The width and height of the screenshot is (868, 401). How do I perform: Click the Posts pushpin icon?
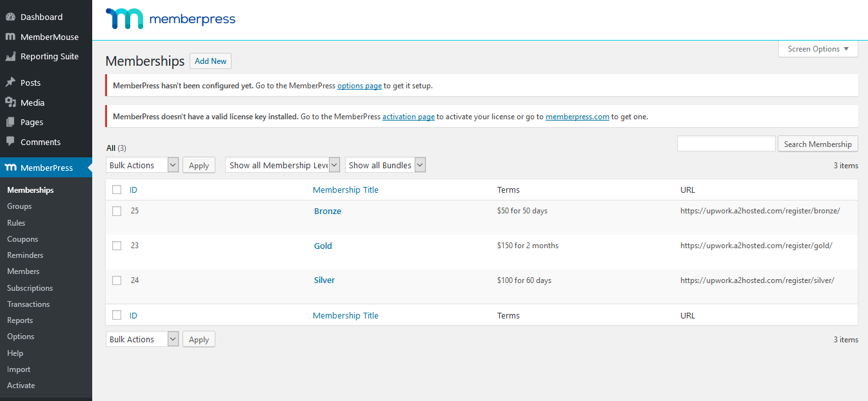[10, 83]
